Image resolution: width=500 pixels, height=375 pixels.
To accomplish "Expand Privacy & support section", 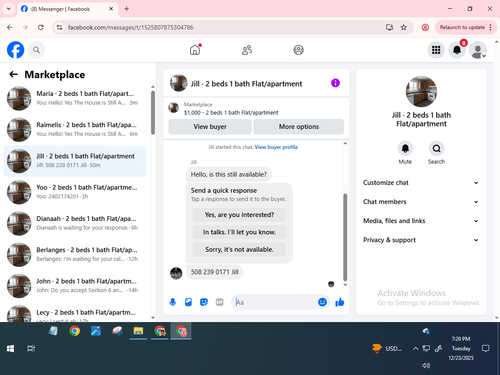I will click(x=421, y=240).
